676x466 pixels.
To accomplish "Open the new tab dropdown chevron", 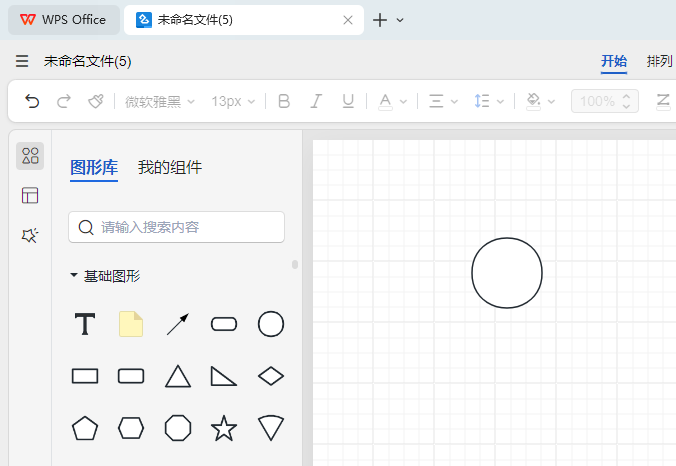I will [400, 20].
